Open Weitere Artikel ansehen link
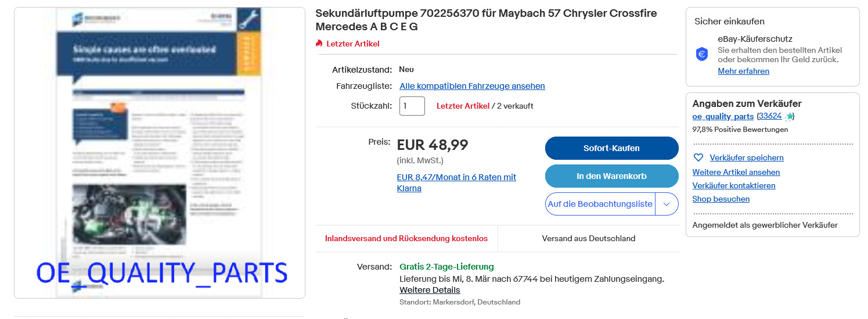The width and height of the screenshot is (868, 319). click(736, 172)
